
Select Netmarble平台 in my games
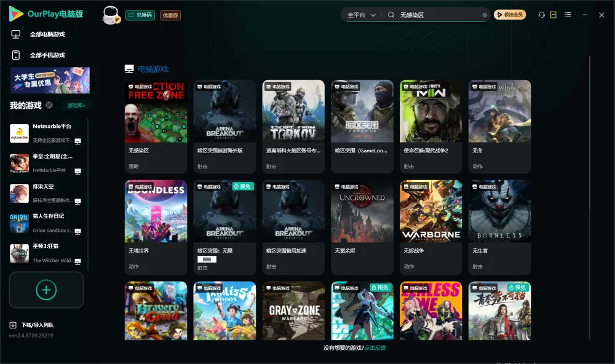tap(46, 133)
